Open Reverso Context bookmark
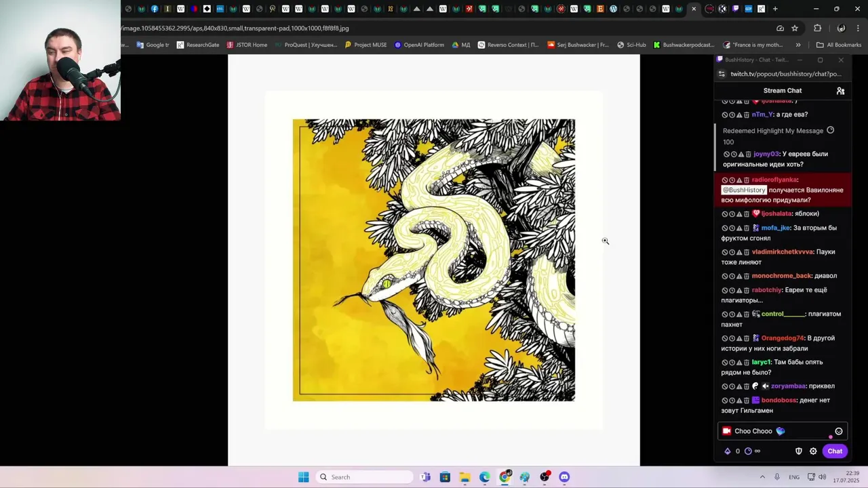 508,45
